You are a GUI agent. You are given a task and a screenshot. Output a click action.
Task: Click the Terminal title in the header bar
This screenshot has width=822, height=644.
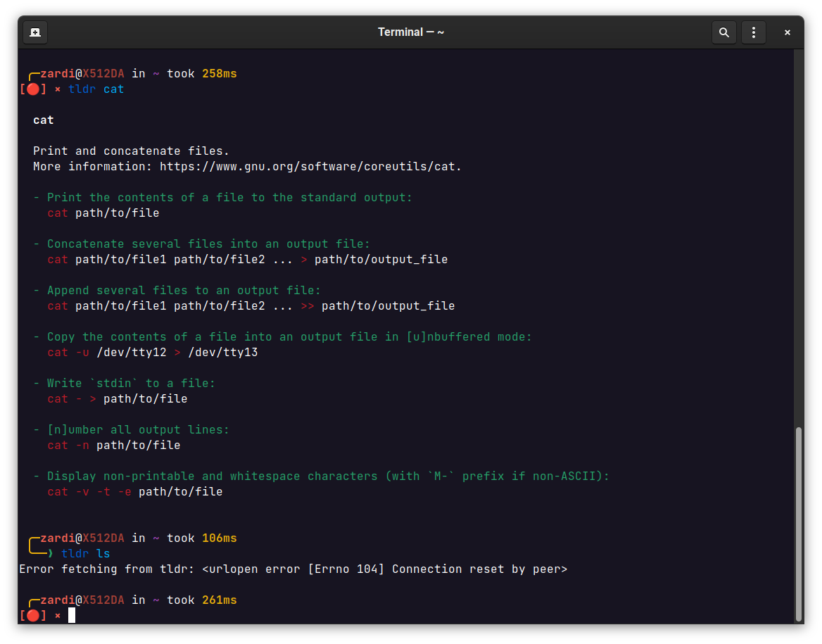coord(411,32)
